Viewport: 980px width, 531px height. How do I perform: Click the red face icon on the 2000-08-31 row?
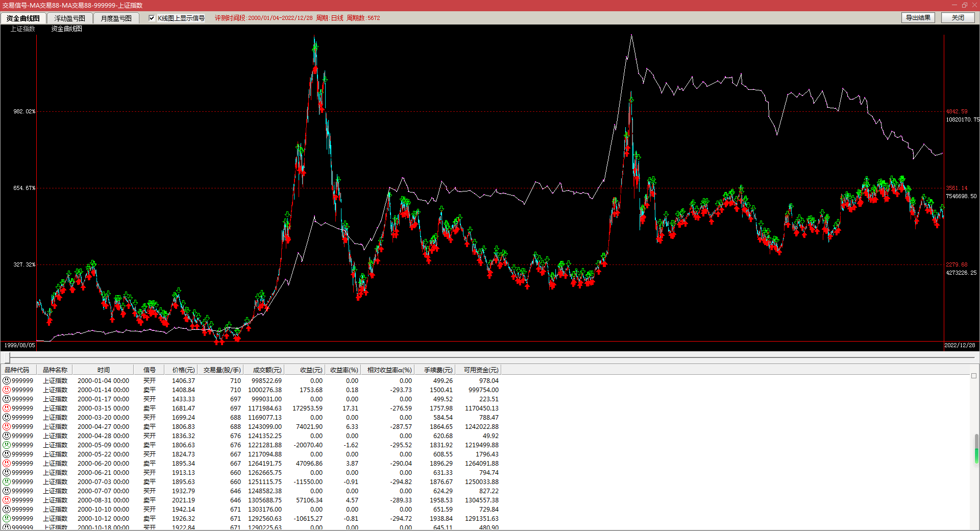point(7,500)
